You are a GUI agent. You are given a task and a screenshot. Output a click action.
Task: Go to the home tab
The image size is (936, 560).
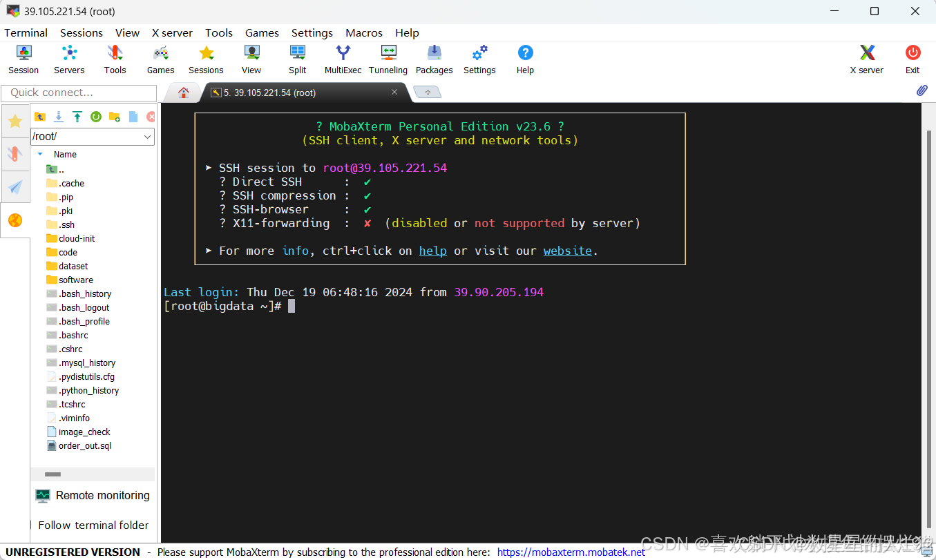(184, 93)
